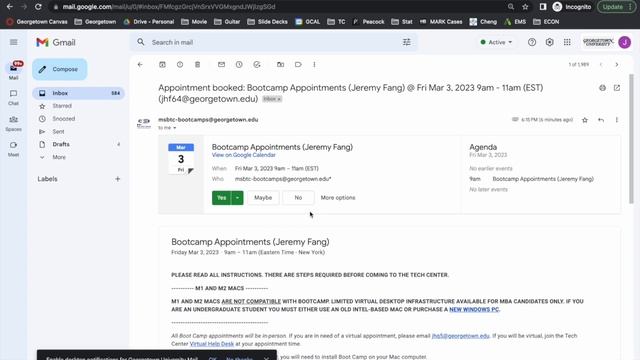Open the Gmail main menu hamburger
This screenshot has height=360, width=640.
[x=13, y=42]
